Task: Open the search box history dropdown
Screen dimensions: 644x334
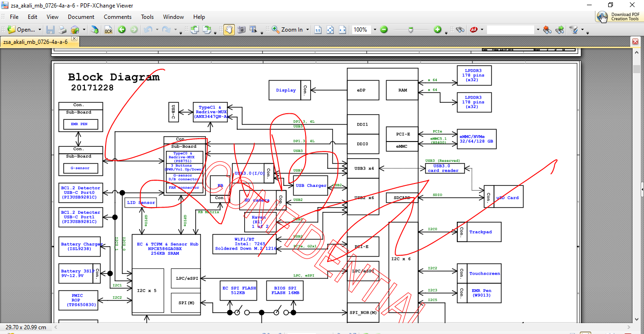Action: coord(538,30)
